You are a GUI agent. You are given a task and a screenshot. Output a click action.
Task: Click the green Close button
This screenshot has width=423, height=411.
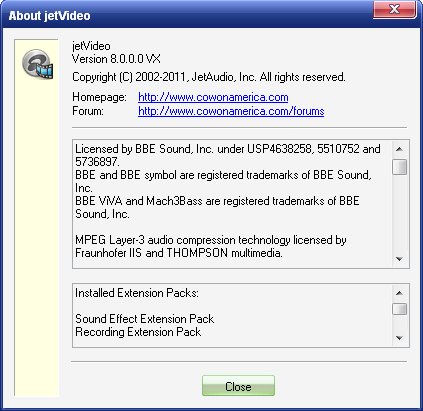238,386
